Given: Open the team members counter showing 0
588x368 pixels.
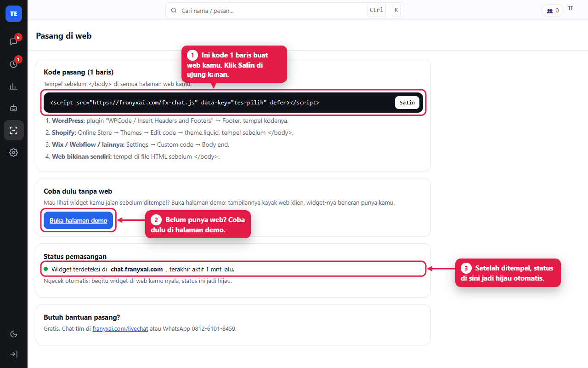Looking at the screenshot, I should [552, 11].
